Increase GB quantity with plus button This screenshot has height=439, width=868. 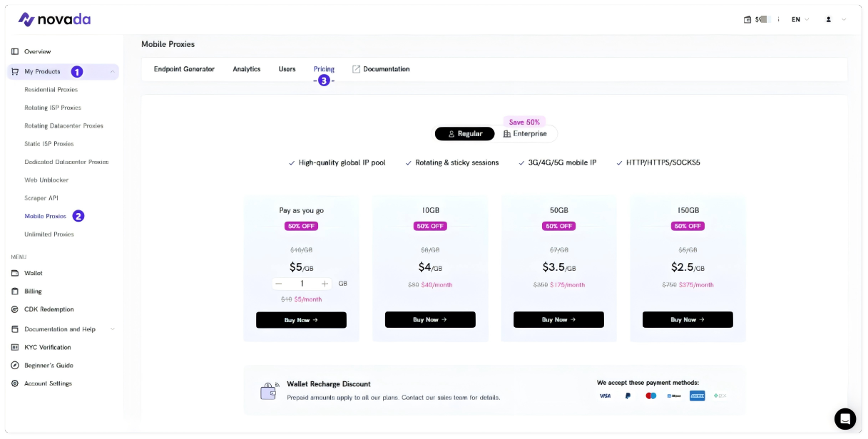click(x=325, y=284)
